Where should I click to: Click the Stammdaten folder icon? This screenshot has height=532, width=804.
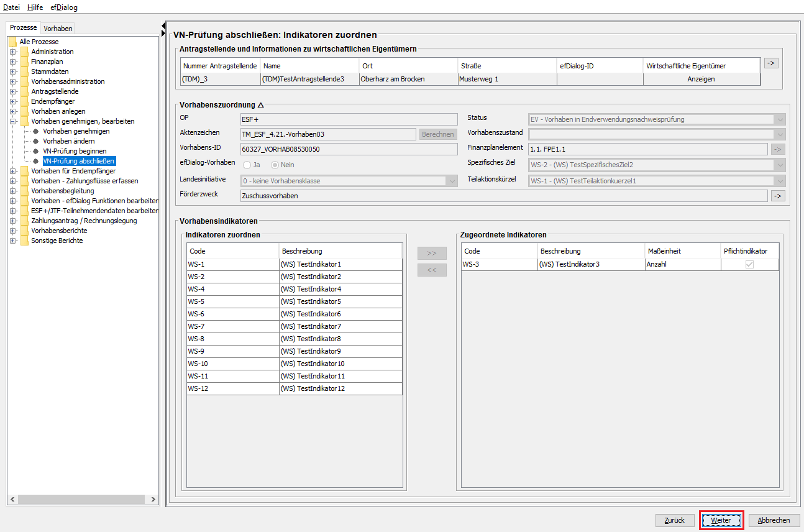24,71
